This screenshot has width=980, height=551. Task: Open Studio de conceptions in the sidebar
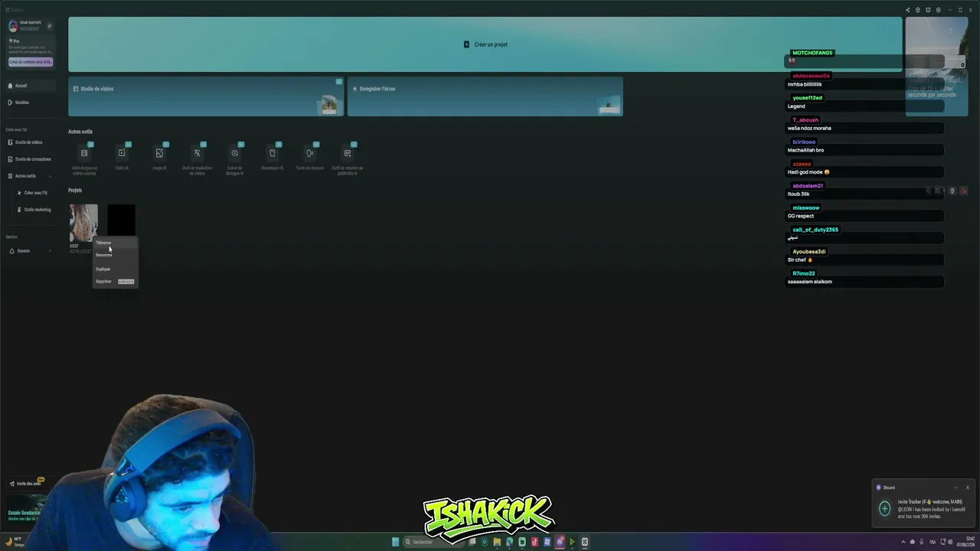click(29, 159)
